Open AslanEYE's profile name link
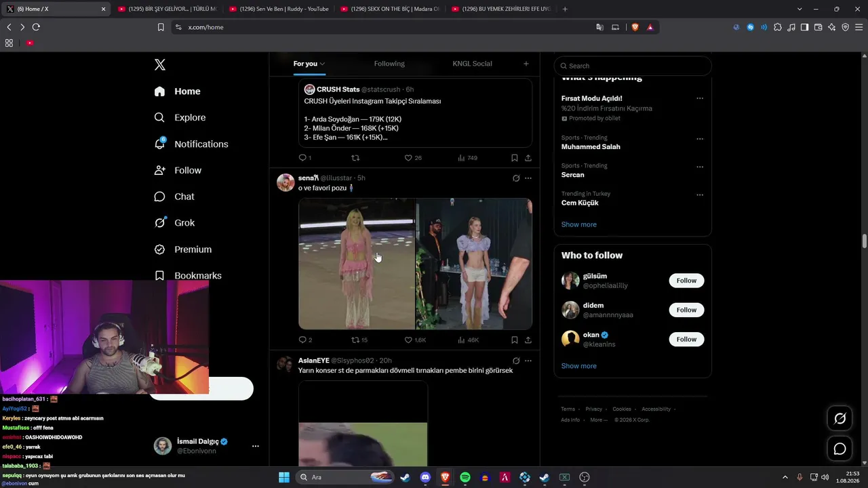This screenshot has width=868, height=488. coord(314,361)
